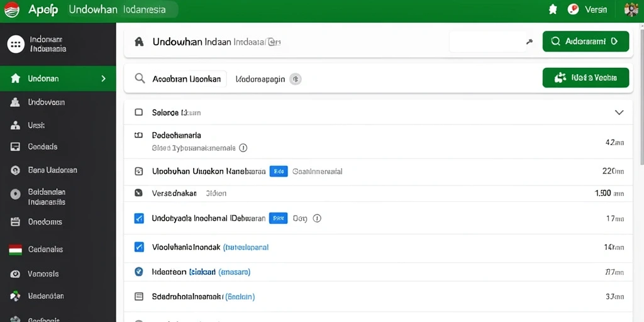Click Undowhan Indanesia in the top bar
The width and height of the screenshot is (644, 322).
click(118, 9)
